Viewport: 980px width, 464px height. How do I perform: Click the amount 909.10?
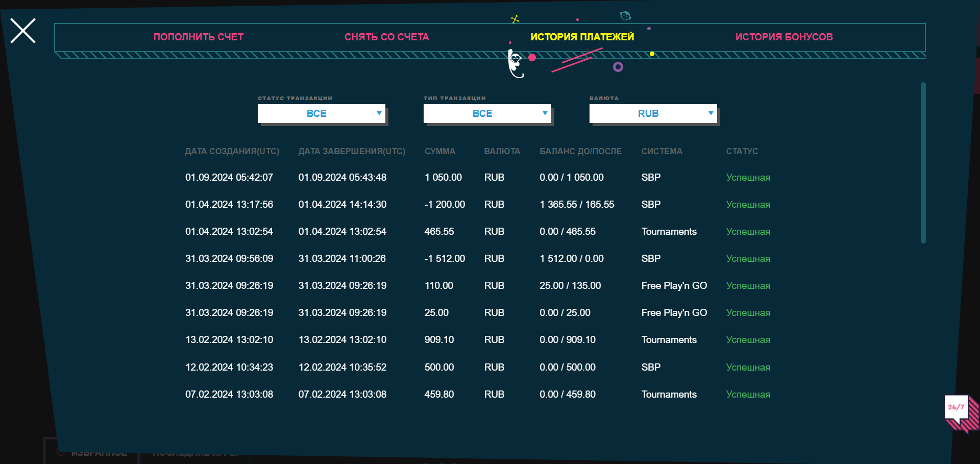[x=439, y=339]
